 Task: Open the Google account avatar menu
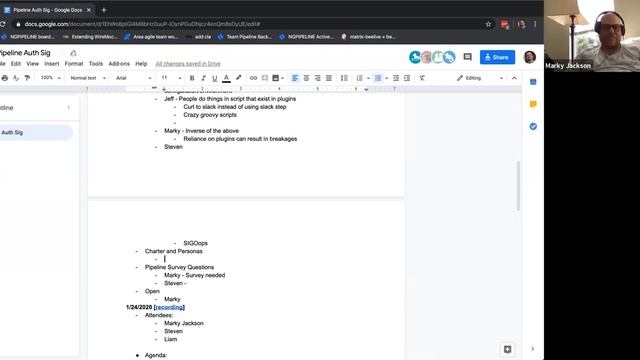(x=530, y=57)
